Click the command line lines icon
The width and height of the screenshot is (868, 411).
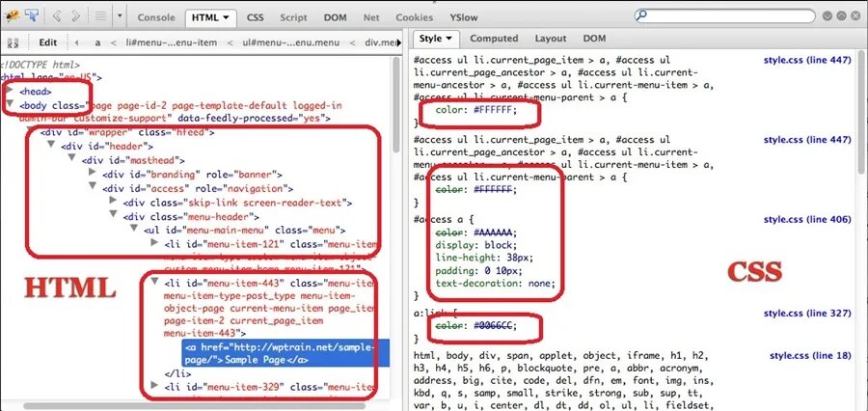point(100,16)
